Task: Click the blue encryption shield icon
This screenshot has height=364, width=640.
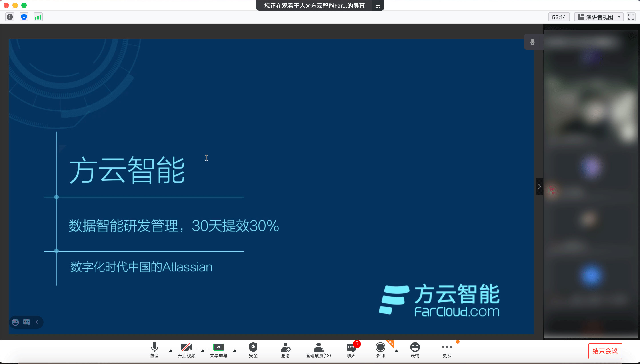Action: click(24, 17)
